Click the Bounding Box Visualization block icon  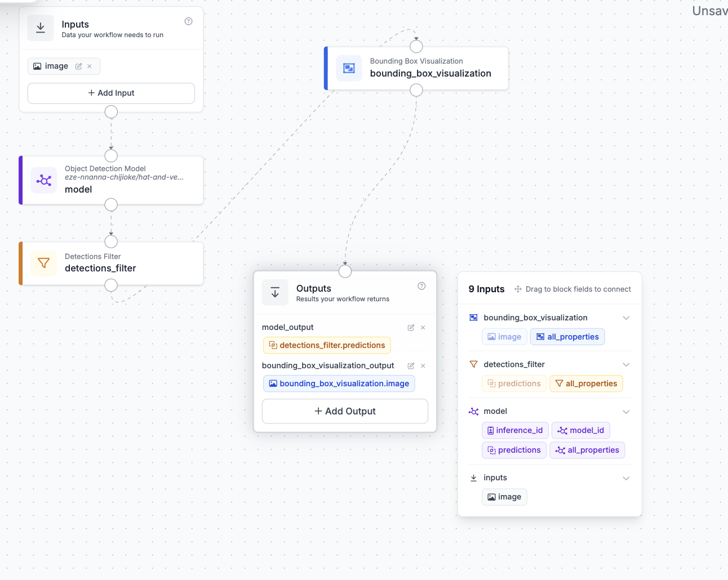[x=349, y=68]
